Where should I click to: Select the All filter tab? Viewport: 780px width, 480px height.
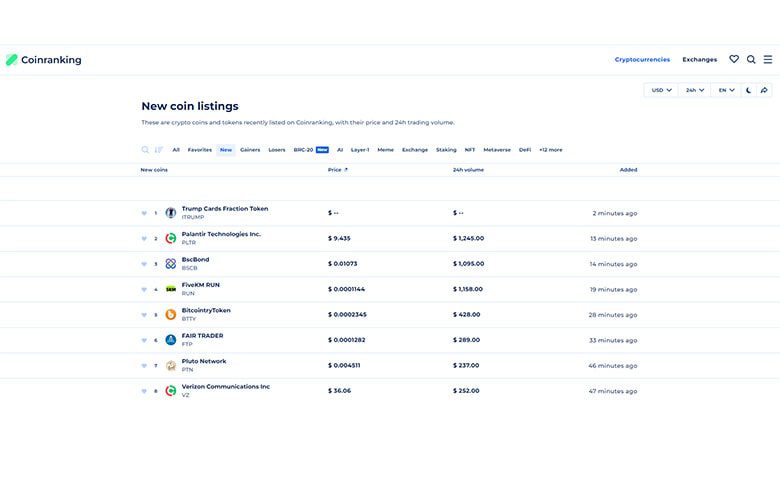176,150
